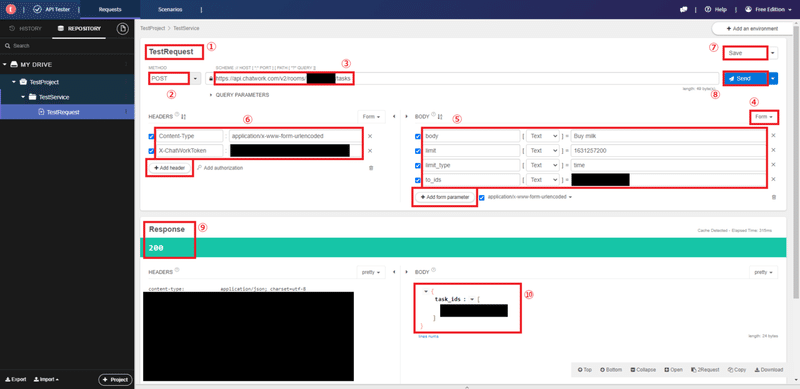The image size is (800, 389).
Task: Remove the to_ids form parameter row
Action: coord(773,179)
